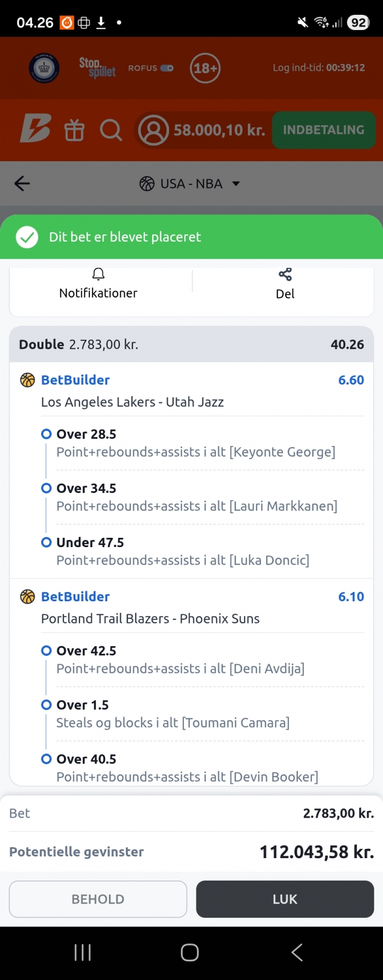The image size is (383, 980).
Task: Tap the 18+ age restriction badge
Action: [205, 68]
